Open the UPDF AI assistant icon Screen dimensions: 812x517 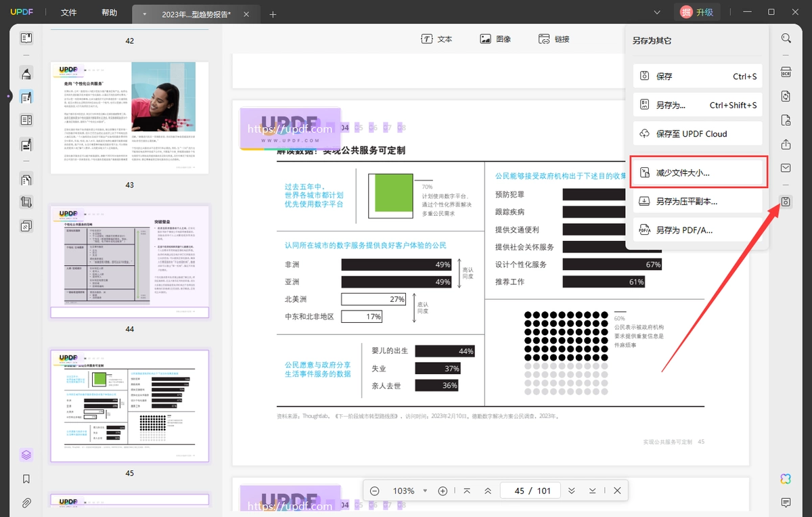coord(786,478)
